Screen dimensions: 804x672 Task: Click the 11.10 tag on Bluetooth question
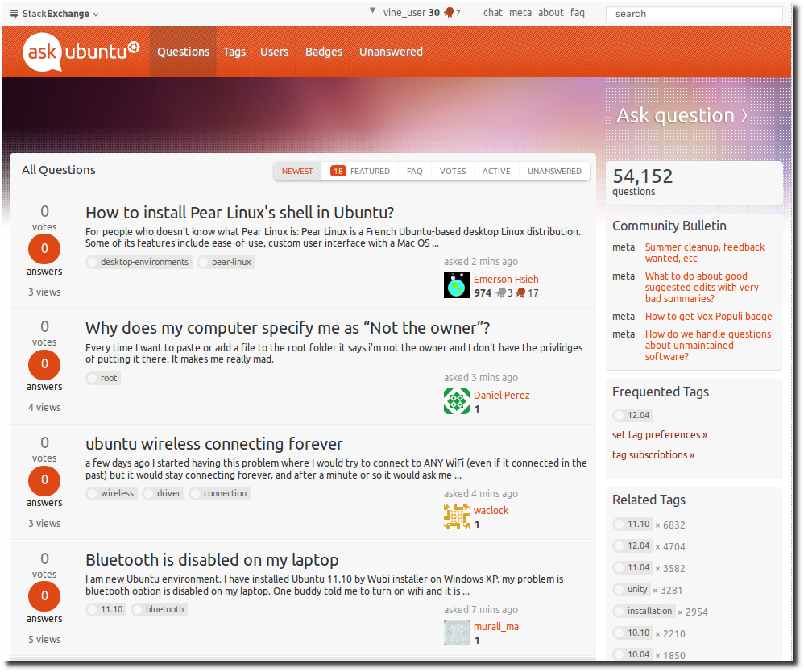pyautogui.click(x=106, y=609)
